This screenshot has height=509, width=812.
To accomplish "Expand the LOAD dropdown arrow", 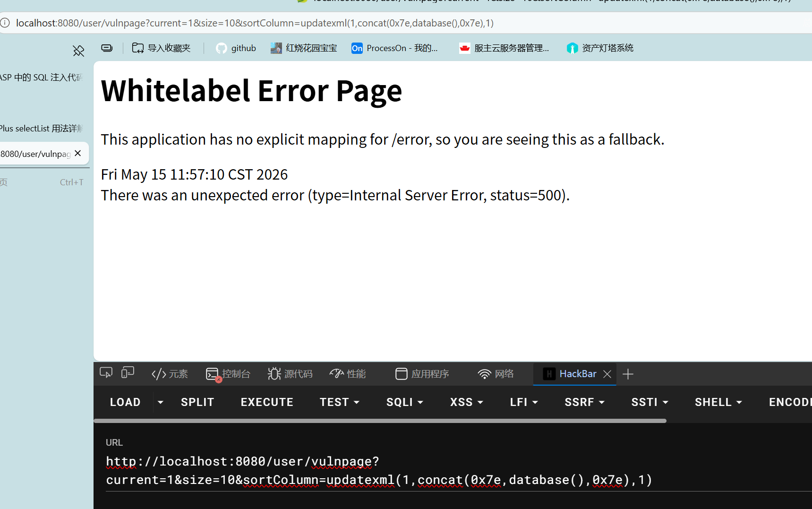I will [161, 402].
